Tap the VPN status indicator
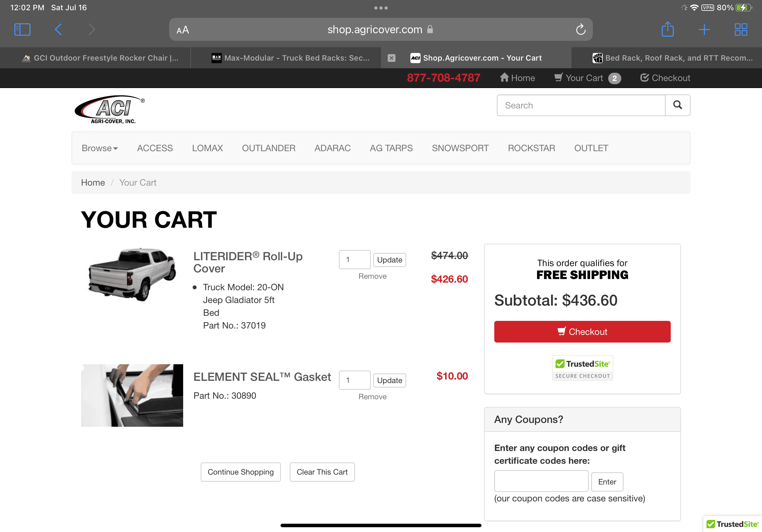 point(707,8)
